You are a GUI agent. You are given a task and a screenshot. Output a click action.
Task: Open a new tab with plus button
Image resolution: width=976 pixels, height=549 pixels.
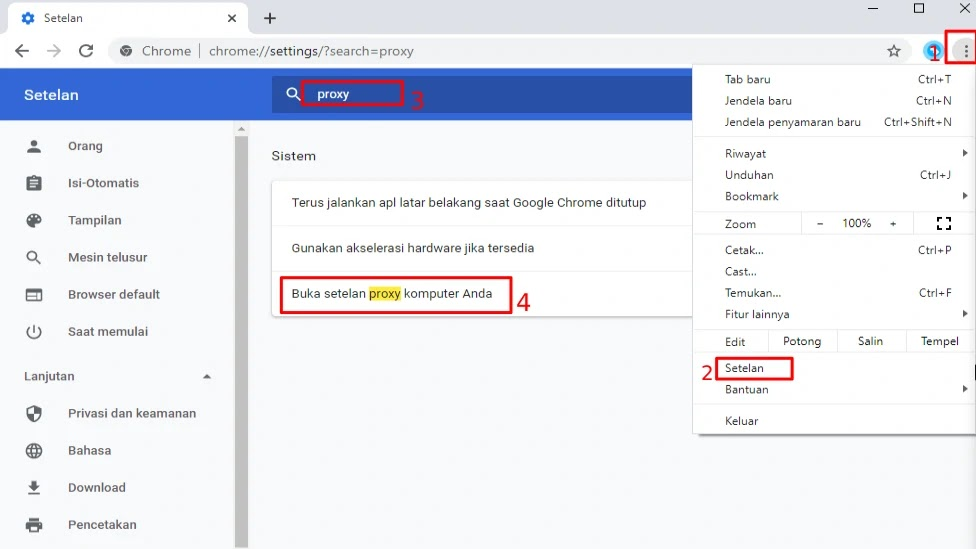270,18
